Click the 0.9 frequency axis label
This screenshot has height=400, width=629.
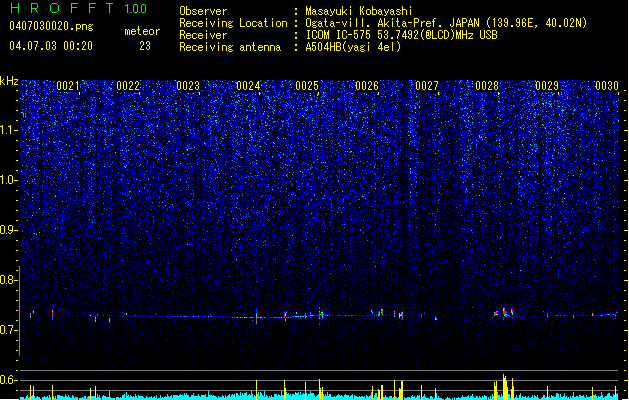pyautogui.click(x=9, y=230)
